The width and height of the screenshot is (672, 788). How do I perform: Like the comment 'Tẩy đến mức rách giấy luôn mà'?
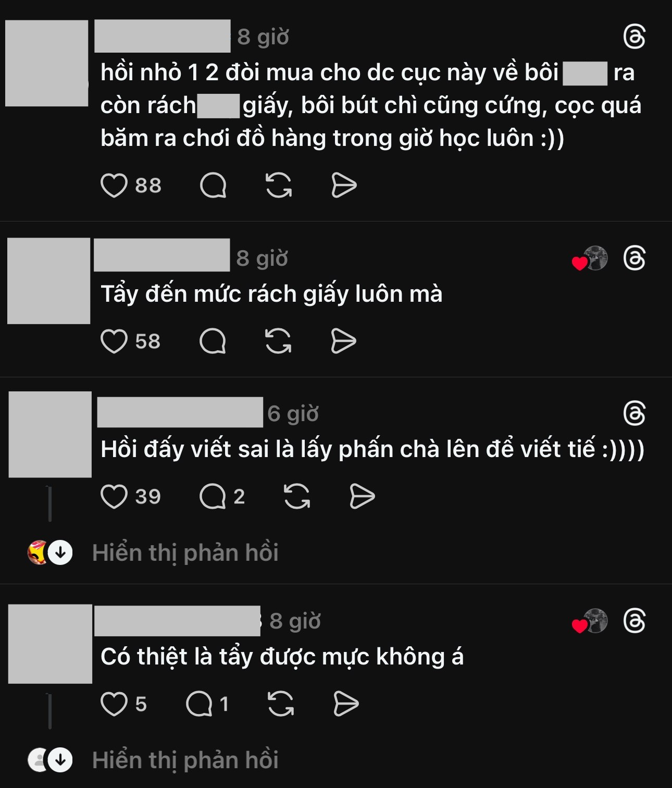pyautogui.click(x=114, y=341)
